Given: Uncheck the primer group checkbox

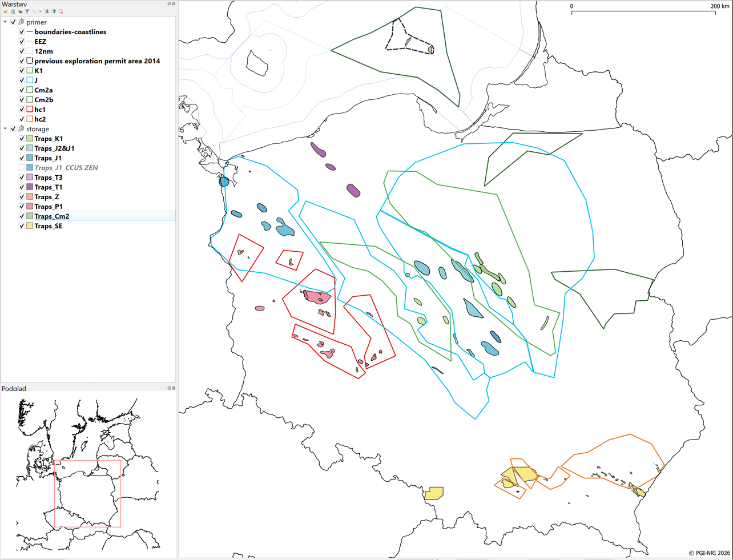Looking at the screenshot, I should (x=14, y=22).
